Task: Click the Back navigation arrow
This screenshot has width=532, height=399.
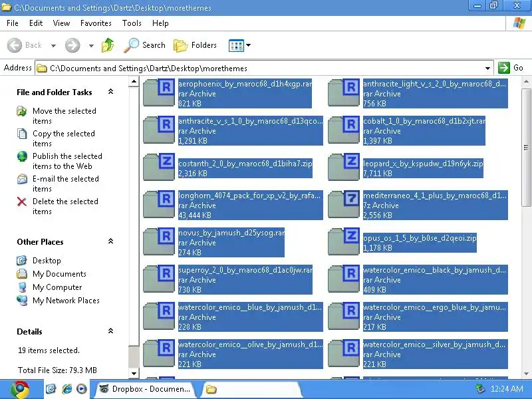Action: pos(15,45)
